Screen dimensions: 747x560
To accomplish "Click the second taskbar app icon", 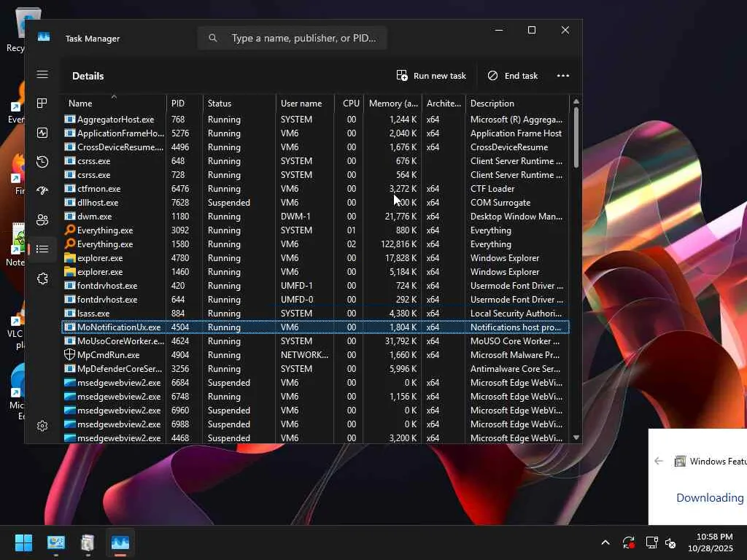I will (88, 542).
